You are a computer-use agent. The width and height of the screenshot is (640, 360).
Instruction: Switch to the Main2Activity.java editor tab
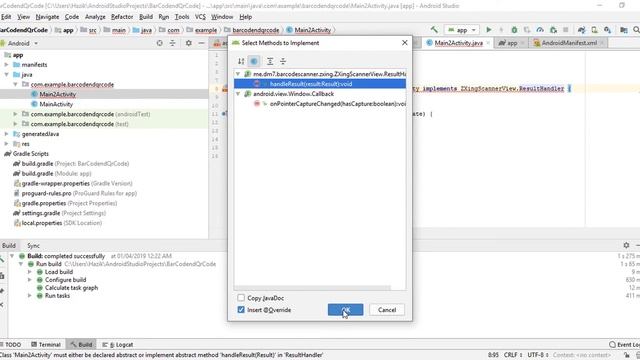click(x=458, y=42)
